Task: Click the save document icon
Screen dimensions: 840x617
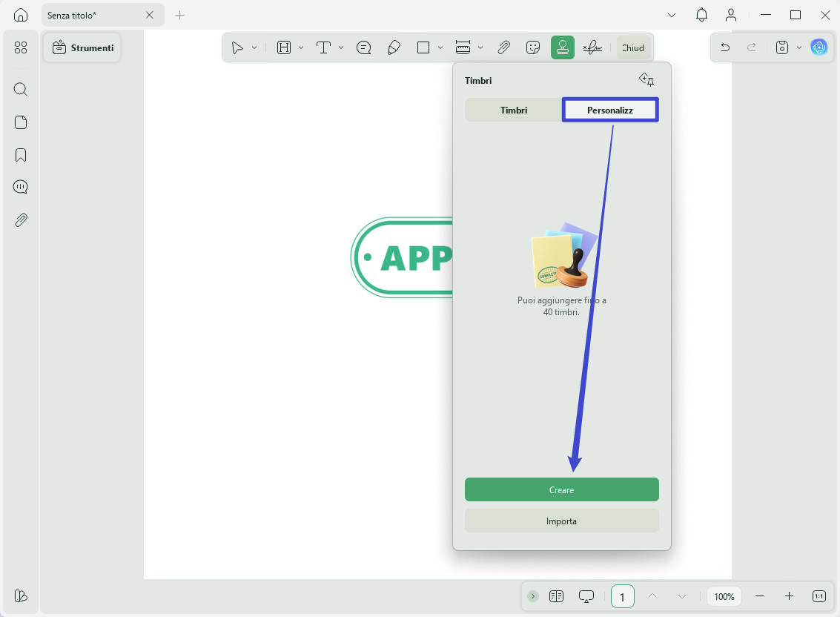Action: 782,47
